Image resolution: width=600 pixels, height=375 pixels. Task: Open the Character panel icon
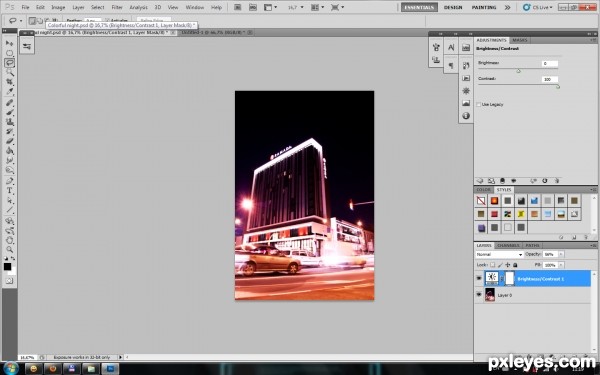451,47
